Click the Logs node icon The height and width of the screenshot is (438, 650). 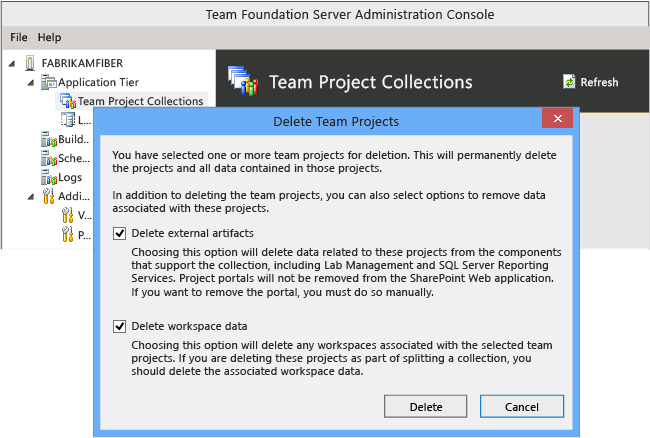(49, 177)
